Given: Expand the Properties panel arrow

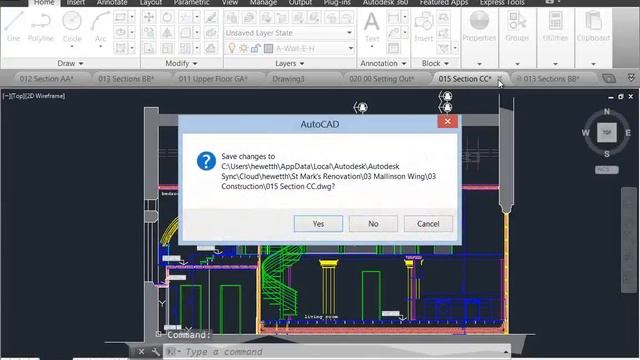Looking at the screenshot, I should tap(479, 64).
